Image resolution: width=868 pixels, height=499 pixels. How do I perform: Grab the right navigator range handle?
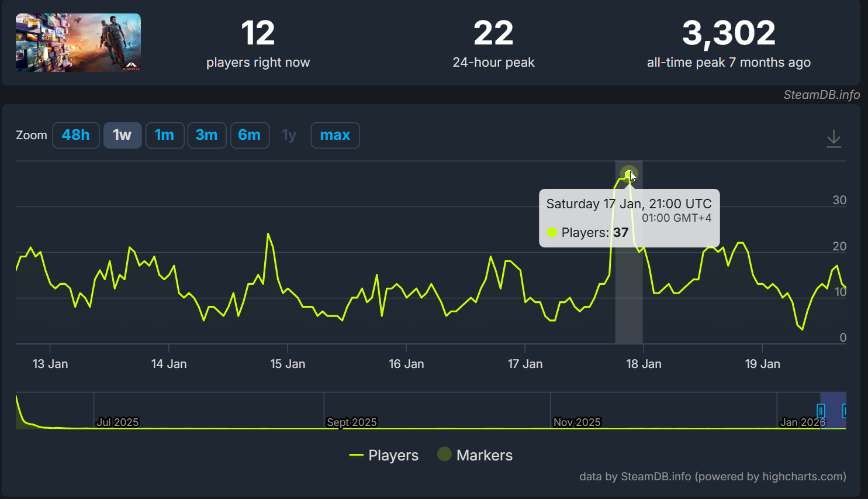(844, 411)
